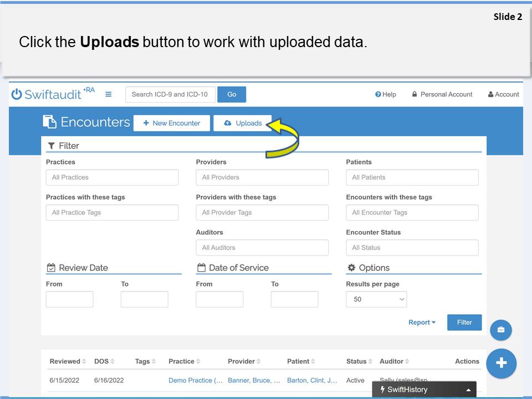Click the Swiftaudit power logo icon
The image size is (532, 399).
tap(17, 94)
